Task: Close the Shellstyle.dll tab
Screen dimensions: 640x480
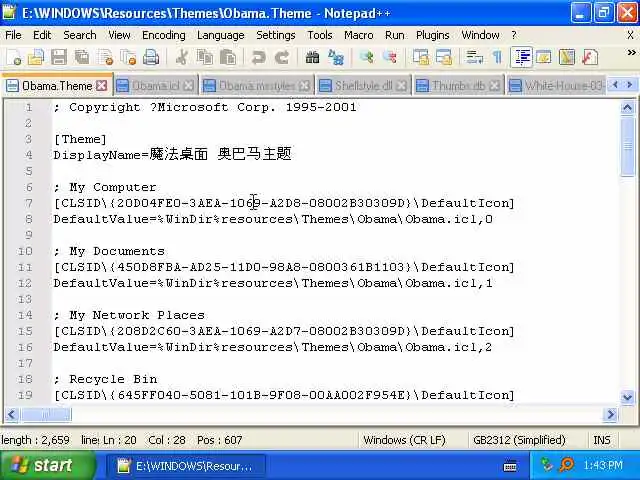Action: [x=402, y=86]
